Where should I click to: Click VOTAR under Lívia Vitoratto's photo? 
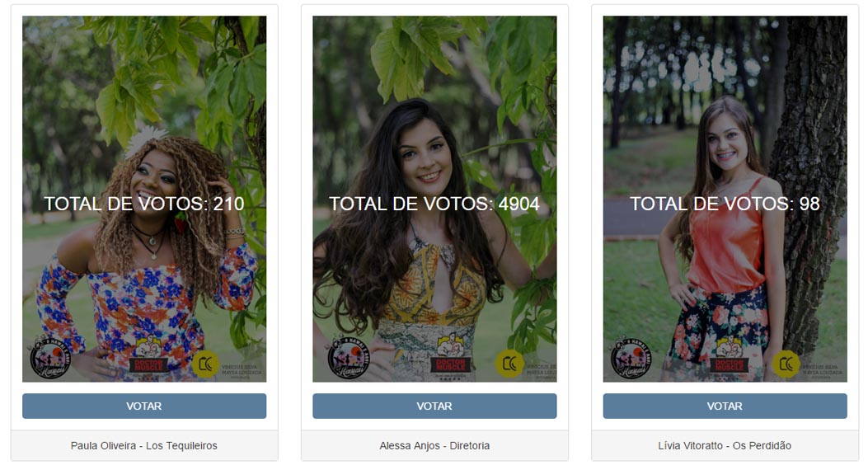(x=725, y=406)
